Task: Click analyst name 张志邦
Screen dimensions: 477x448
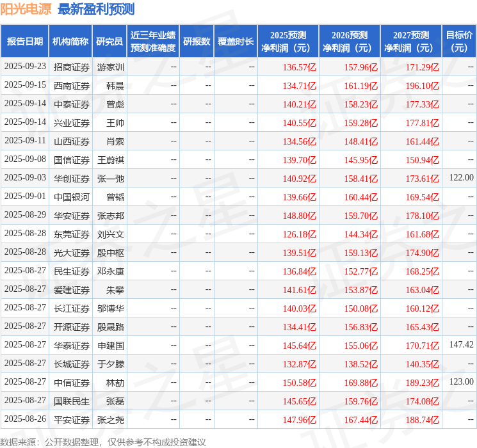Action: click(111, 216)
